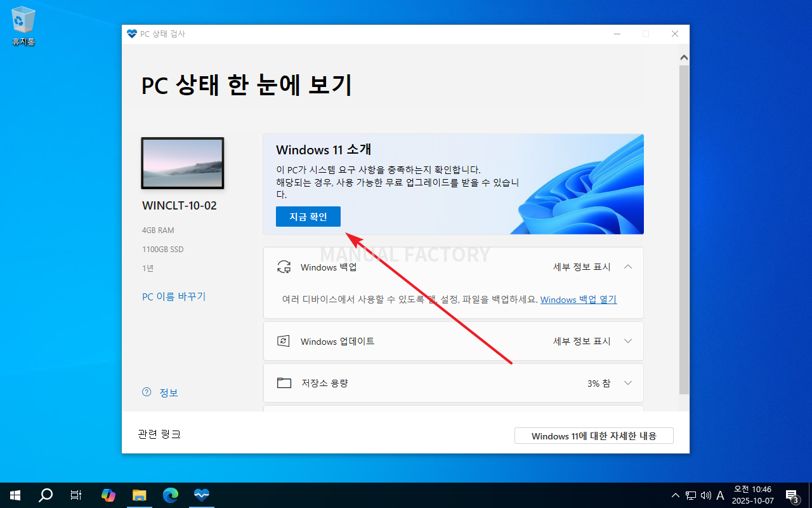Click the vertical scrollbar in the window
The width and height of the screenshot is (812, 508).
click(684, 229)
